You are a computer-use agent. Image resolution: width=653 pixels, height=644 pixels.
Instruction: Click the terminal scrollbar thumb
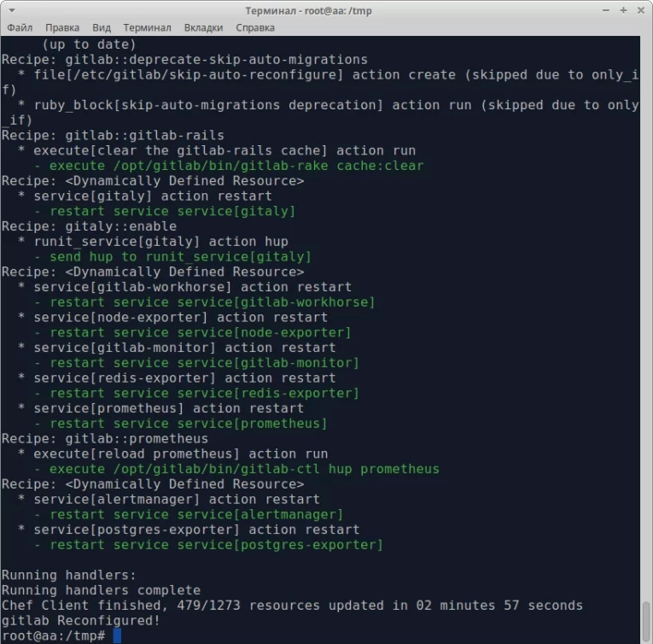pos(647,622)
